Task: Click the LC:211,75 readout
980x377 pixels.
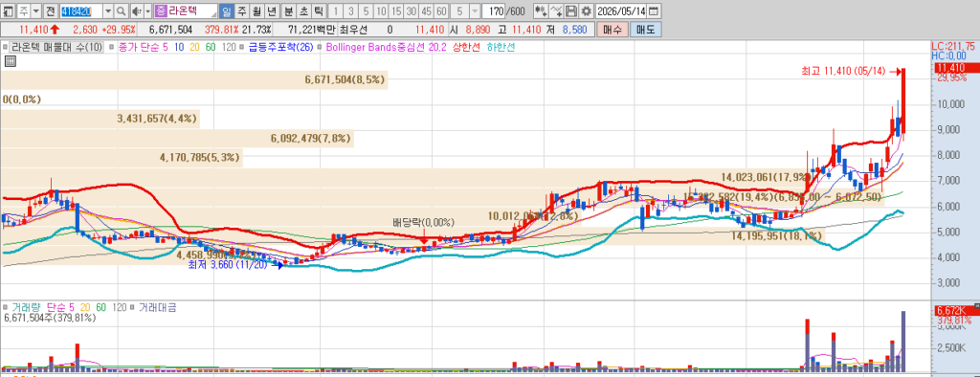Action: 953,46
